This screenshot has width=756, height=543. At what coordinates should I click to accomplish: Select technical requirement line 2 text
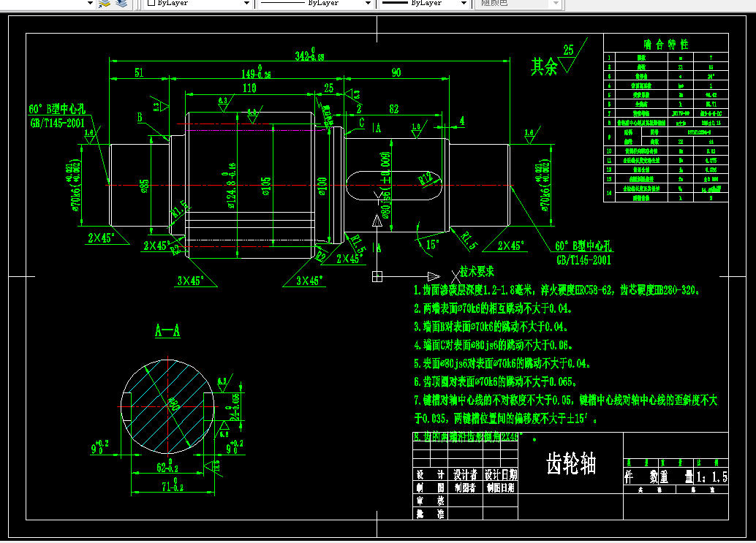pos(493,308)
